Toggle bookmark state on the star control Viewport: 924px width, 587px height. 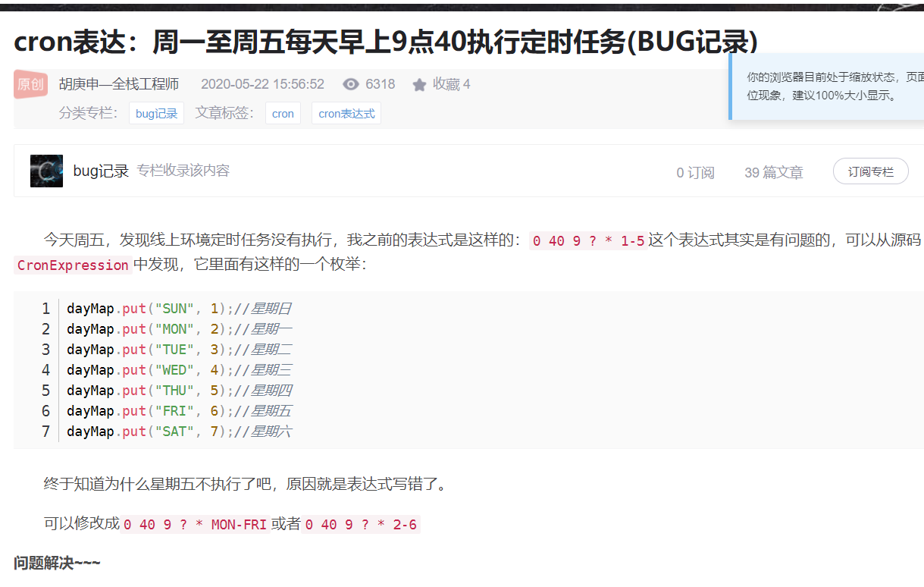pyautogui.click(x=420, y=83)
